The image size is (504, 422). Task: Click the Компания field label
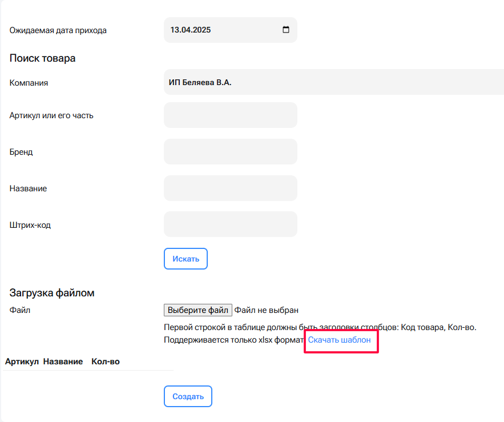(29, 83)
